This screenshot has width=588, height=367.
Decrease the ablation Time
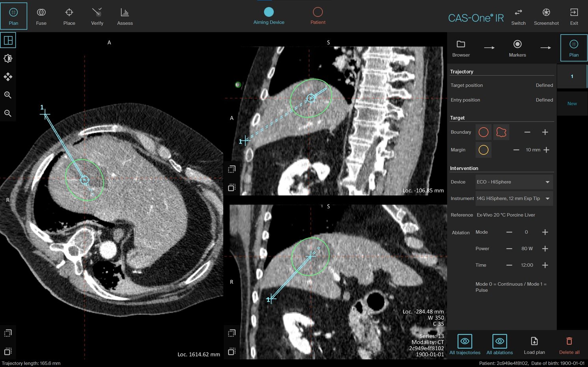tap(509, 265)
